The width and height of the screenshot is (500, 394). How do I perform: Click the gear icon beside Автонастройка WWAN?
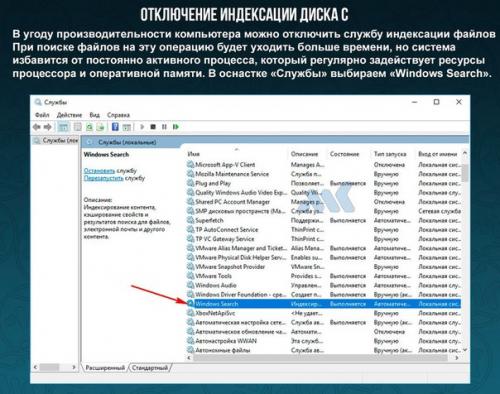tap(190, 341)
